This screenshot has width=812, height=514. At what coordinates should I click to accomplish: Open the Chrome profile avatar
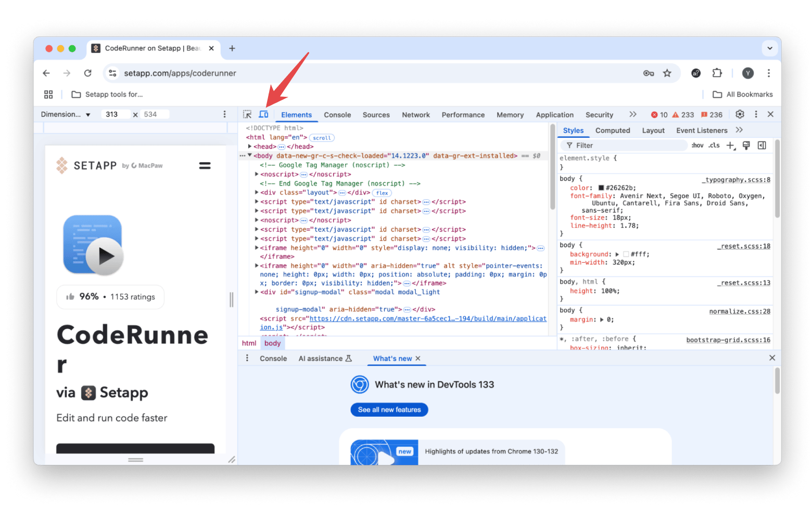point(748,73)
